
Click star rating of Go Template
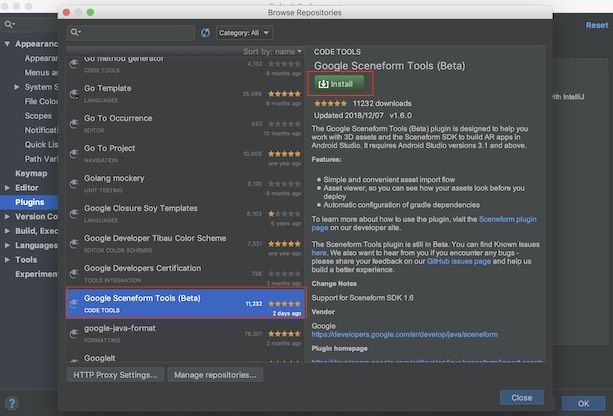(284, 94)
